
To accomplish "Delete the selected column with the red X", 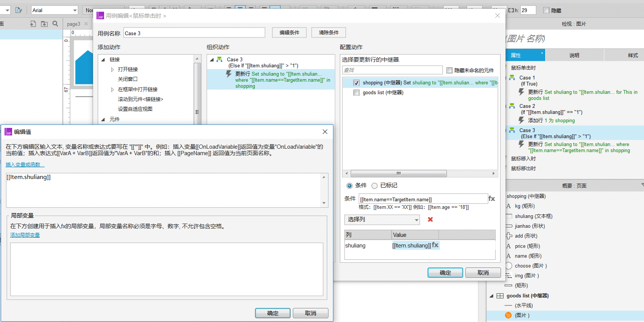I will pos(430,219).
